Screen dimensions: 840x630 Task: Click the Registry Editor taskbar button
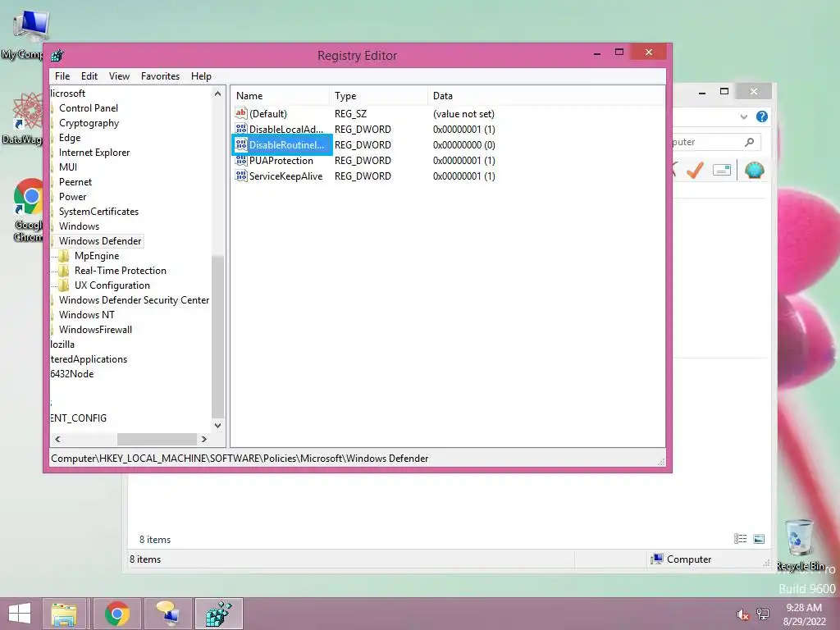[218, 614]
